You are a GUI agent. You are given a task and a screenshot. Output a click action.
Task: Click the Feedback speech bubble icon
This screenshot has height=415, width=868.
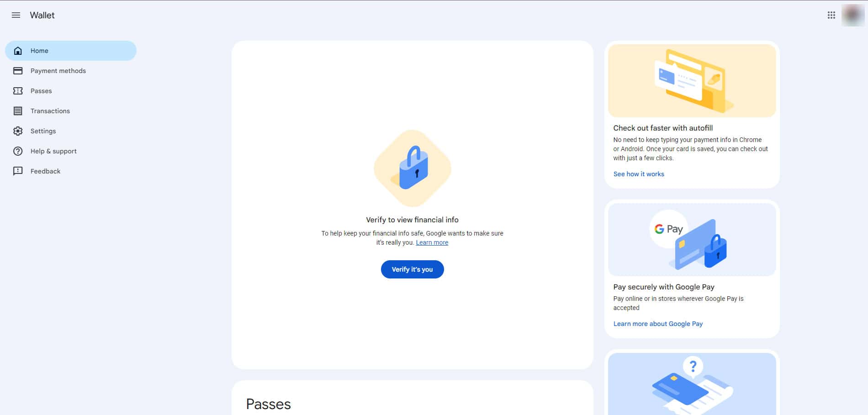point(18,171)
